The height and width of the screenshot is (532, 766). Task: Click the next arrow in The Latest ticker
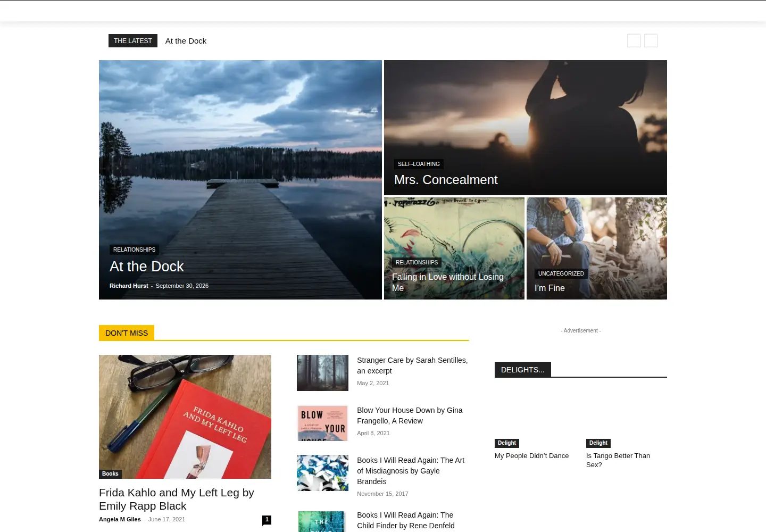point(651,41)
